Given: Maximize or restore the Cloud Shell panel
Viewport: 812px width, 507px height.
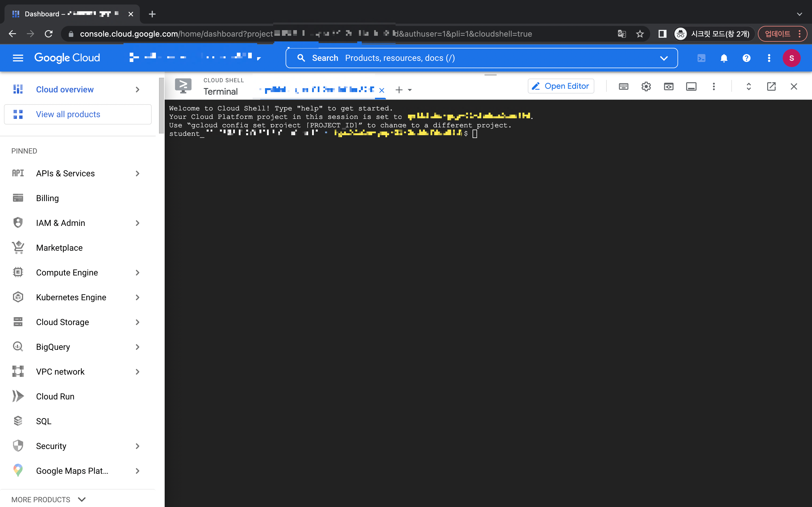Looking at the screenshot, I should click(x=749, y=86).
